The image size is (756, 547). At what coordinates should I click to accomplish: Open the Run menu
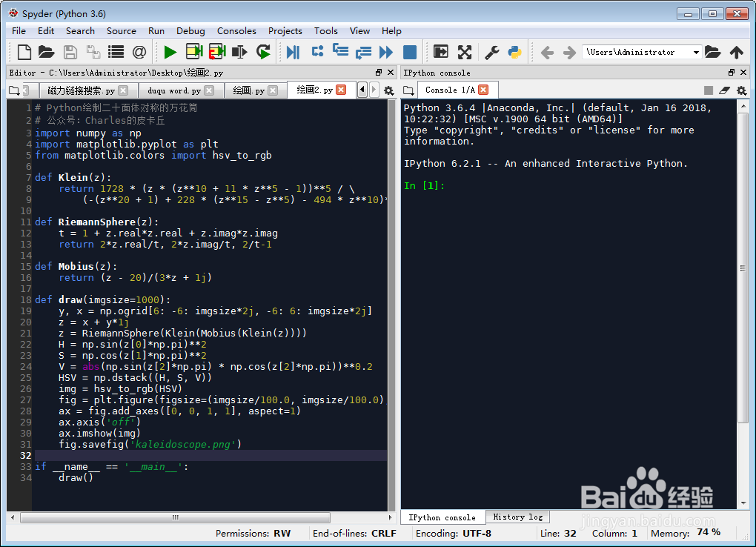[156, 31]
